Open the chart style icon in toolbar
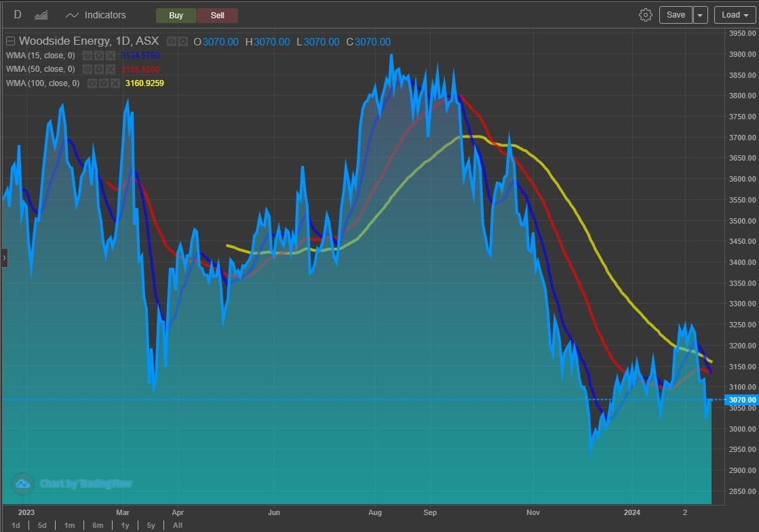Viewport: 759px width, 532px height. pyautogui.click(x=41, y=16)
